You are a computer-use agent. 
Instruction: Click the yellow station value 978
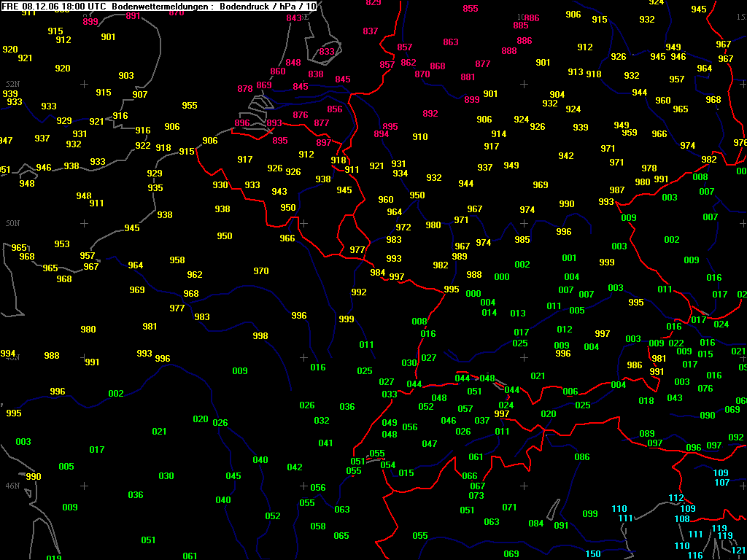(x=649, y=168)
